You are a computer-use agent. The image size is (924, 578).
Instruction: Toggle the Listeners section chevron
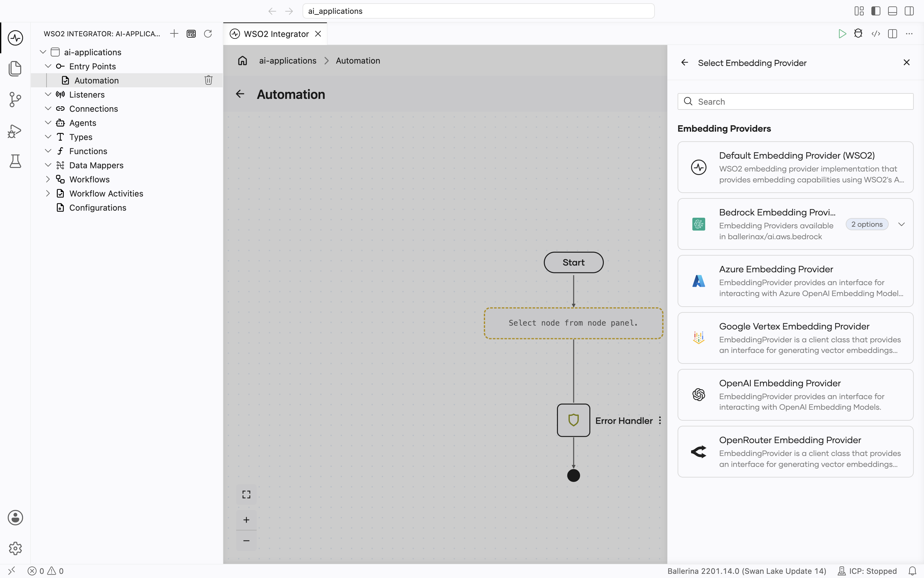point(48,94)
